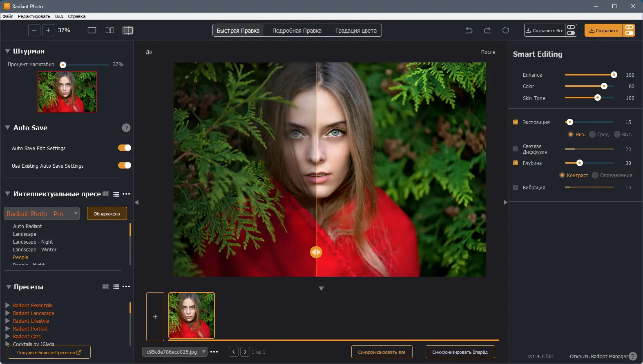Switch to Градация цвета tab
The height and width of the screenshot is (364, 643).
pyautogui.click(x=356, y=31)
